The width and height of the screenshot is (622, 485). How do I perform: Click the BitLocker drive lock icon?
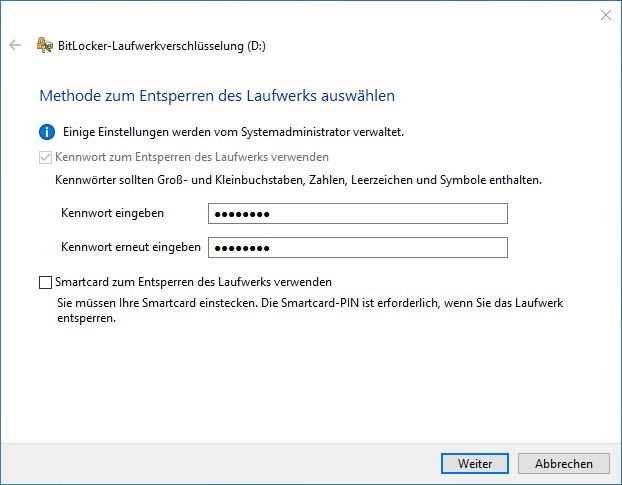pyautogui.click(x=43, y=45)
